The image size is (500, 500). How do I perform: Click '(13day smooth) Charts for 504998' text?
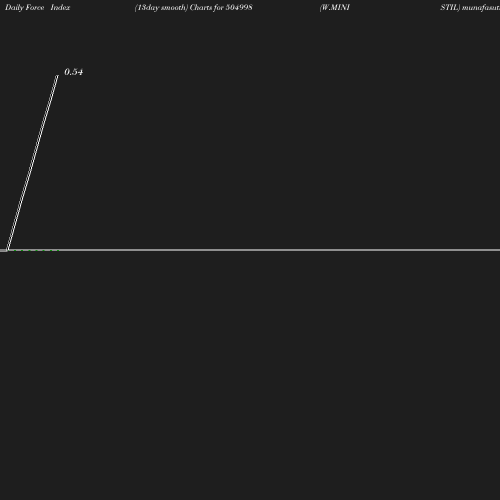tap(194, 8)
